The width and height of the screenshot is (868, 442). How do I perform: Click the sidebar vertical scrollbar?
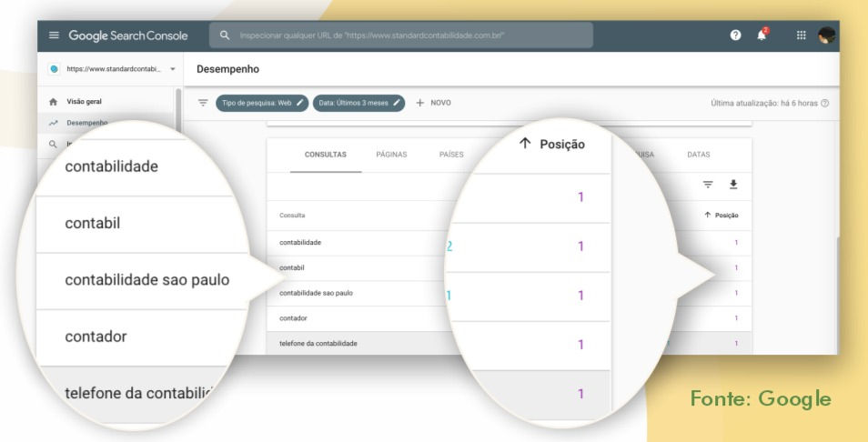[x=178, y=111]
